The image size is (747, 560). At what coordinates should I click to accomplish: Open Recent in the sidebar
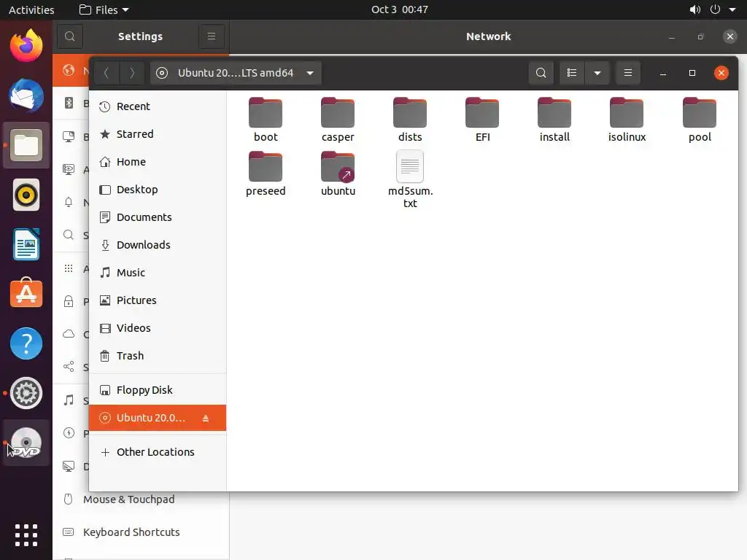(158, 106)
